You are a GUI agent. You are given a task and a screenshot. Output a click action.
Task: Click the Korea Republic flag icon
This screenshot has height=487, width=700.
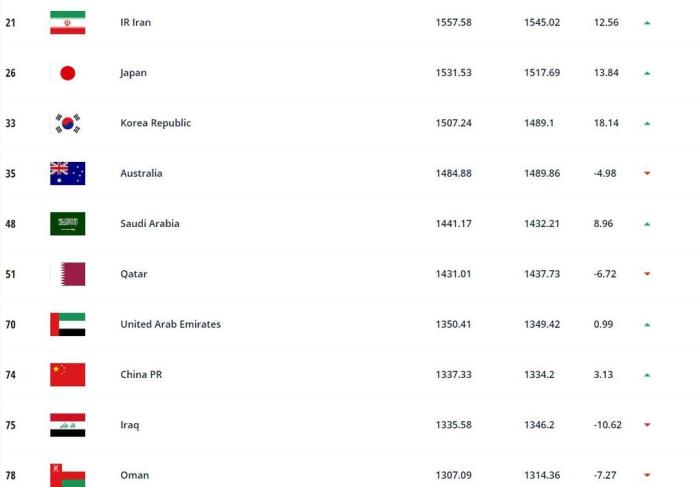[67, 123]
